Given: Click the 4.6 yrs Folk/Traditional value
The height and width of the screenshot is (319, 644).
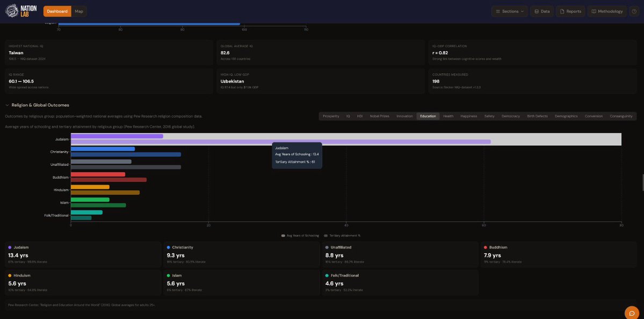Looking at the screenshot, I should [x=334, y=283].
